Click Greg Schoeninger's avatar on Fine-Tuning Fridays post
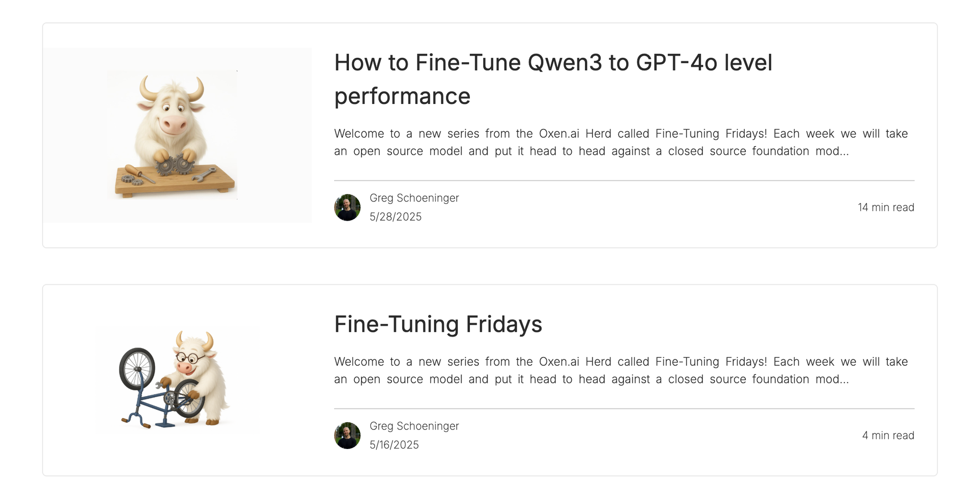This screenshot has height=501, width=980. (x=347, y=435)
